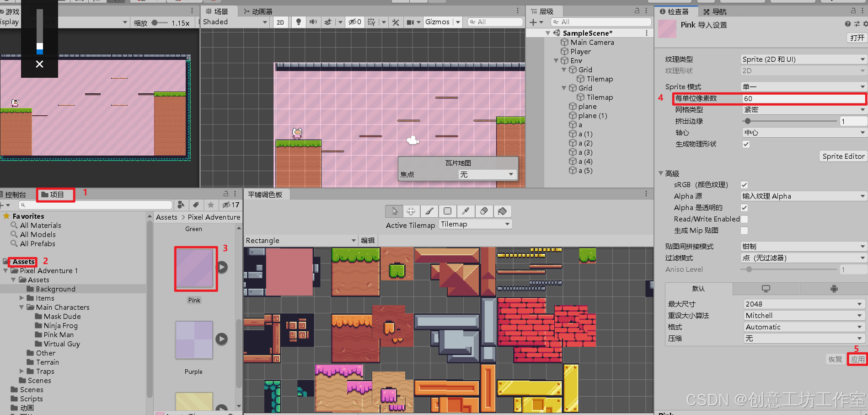Select palette Picker eyedropper tool

pyautogui.click(x=466, y=211)
